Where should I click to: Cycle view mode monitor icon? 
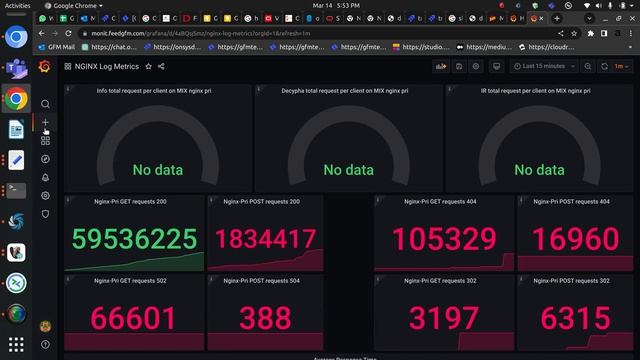[496, 66]
